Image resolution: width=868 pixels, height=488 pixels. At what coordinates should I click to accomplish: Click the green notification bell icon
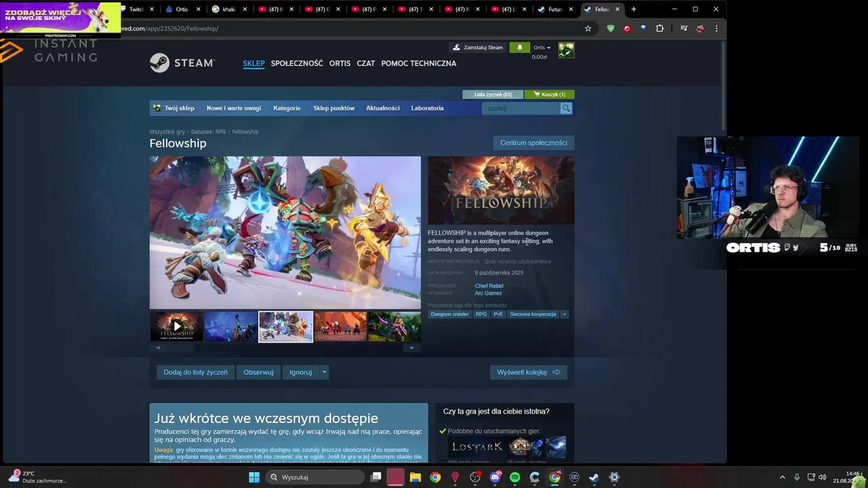[519, 47]
